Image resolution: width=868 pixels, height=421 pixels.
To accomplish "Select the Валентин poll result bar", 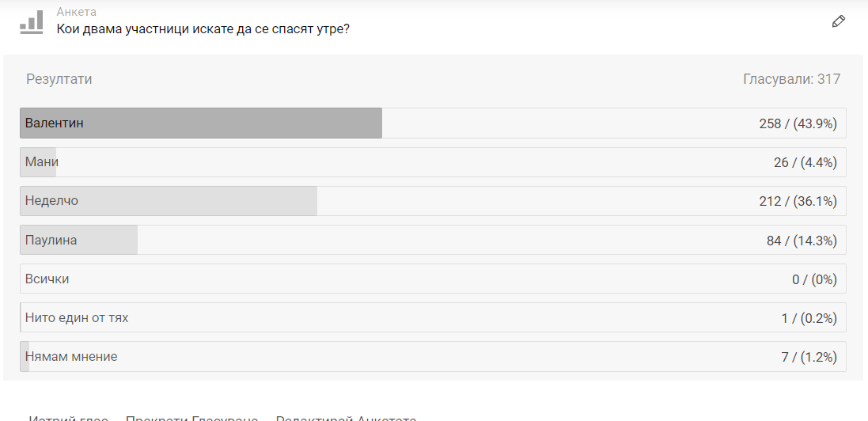I will pos(201,123).
